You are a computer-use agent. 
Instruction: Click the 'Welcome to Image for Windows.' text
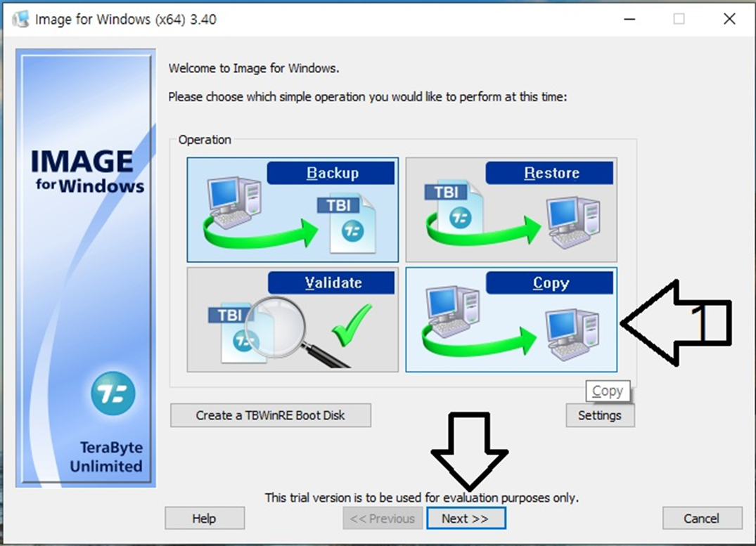tap(254, 68)
